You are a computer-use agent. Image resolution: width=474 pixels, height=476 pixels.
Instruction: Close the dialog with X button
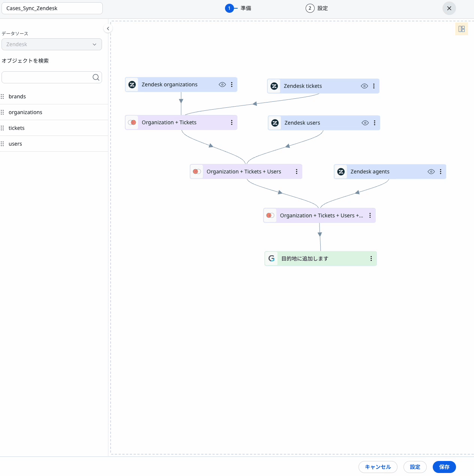(449, 8)
